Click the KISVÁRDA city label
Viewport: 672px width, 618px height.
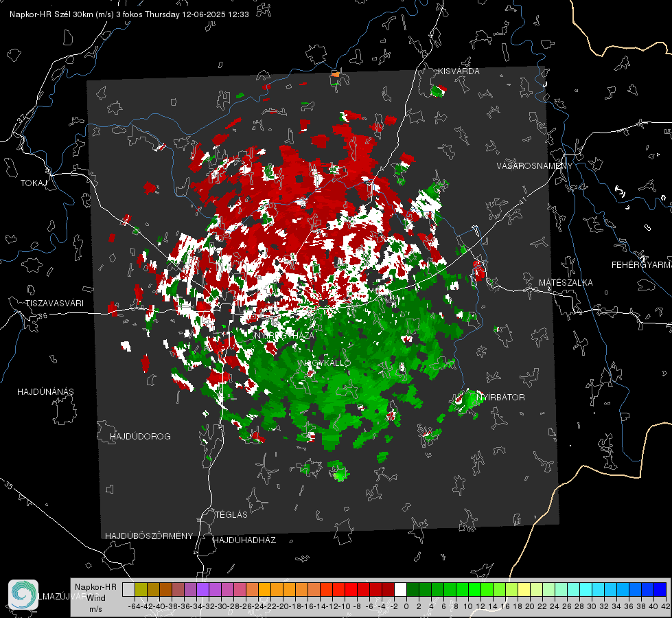459,71
